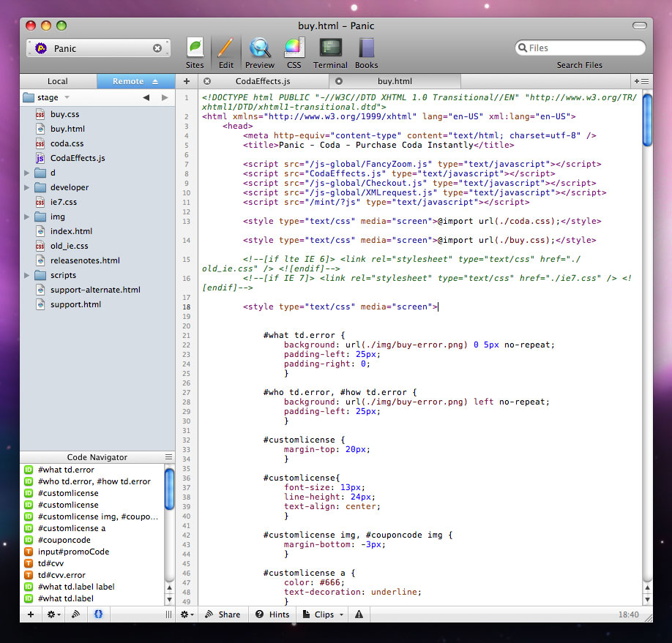The image size is (672, 643).
Task: Open editor gear action menu
Action: (187, 614)
